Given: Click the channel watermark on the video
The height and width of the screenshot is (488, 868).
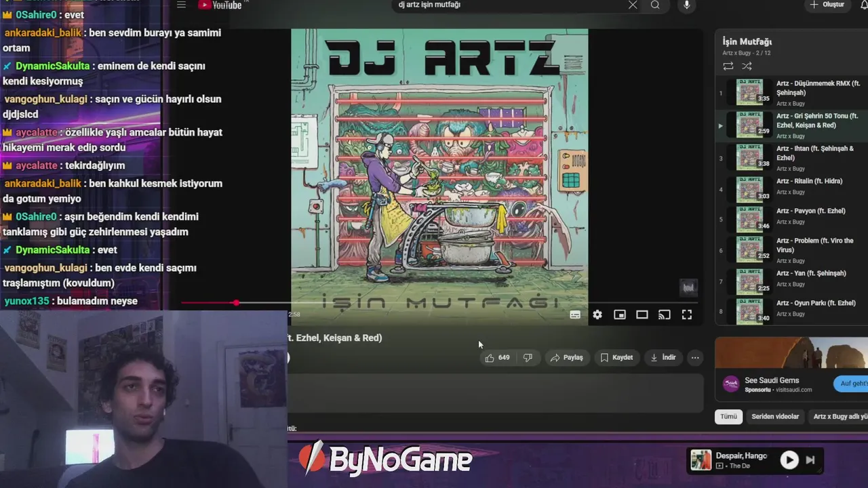Looking at the screenshot, I should pyautogui.click(x=688, y=287).
